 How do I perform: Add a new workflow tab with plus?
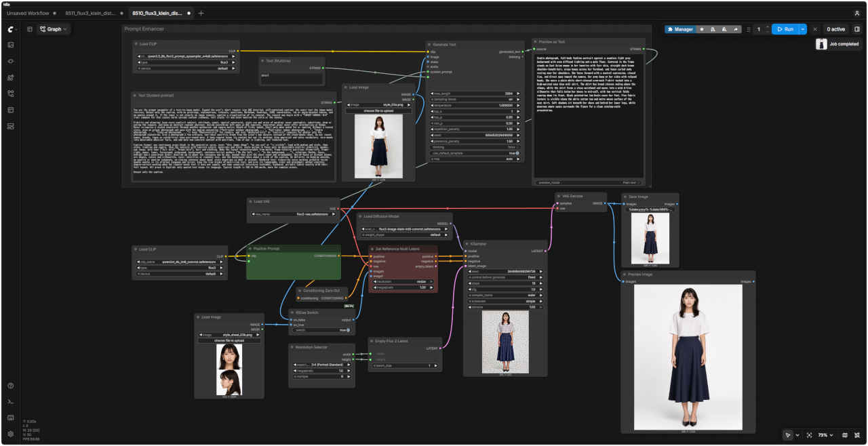tap(201, 13)
